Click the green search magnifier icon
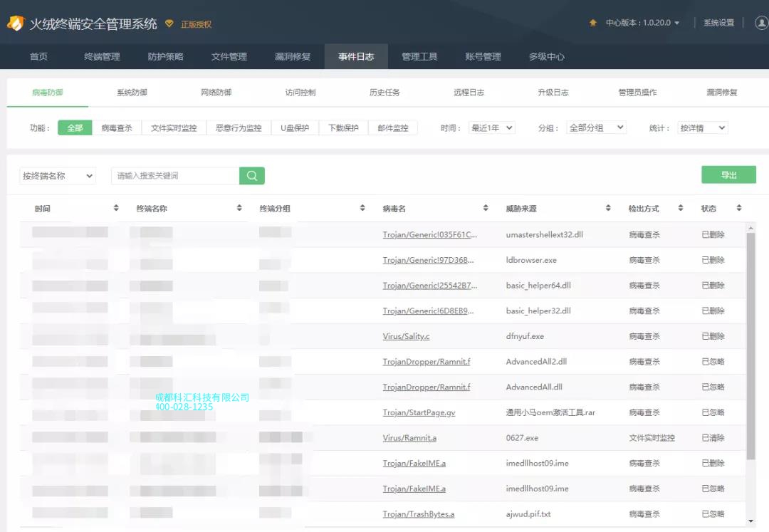 (251, 176)
